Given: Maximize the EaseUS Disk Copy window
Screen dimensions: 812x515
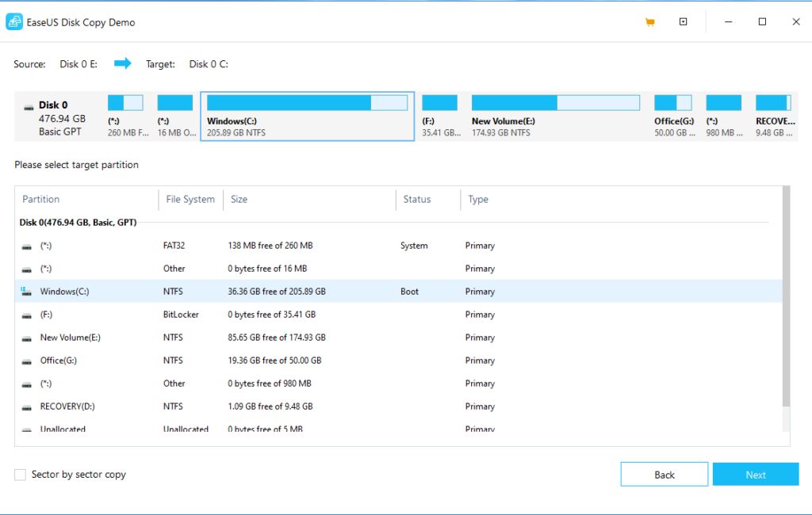Looking at the screenshot, I should pyautogui.click(x=762, y=21).
